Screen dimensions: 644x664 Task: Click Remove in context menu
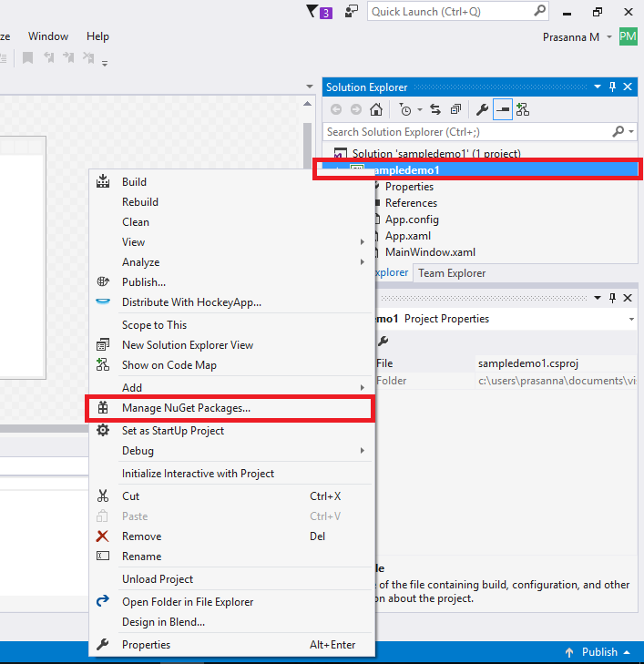tap(231, 536)
